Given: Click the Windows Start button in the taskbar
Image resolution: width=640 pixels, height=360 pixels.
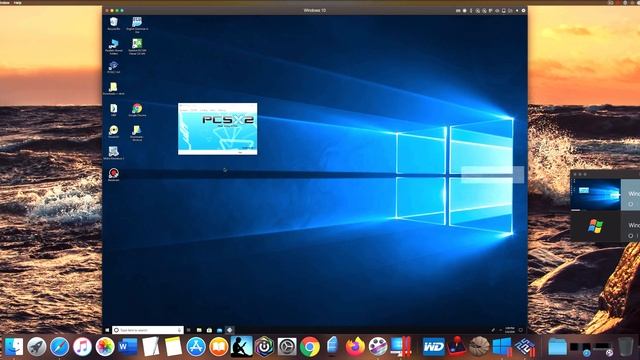Looking at the screenshot, I should pyautogui.click(x=107, y=330).
